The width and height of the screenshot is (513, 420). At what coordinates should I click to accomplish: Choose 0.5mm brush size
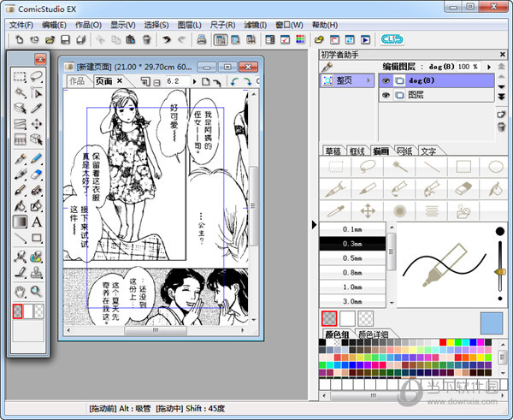(352, 258)
